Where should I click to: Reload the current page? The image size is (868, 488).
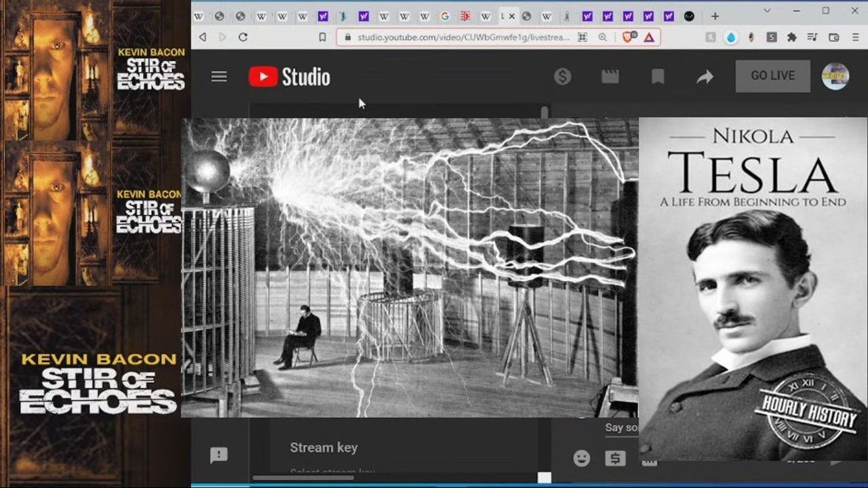[x=243, y=37]
